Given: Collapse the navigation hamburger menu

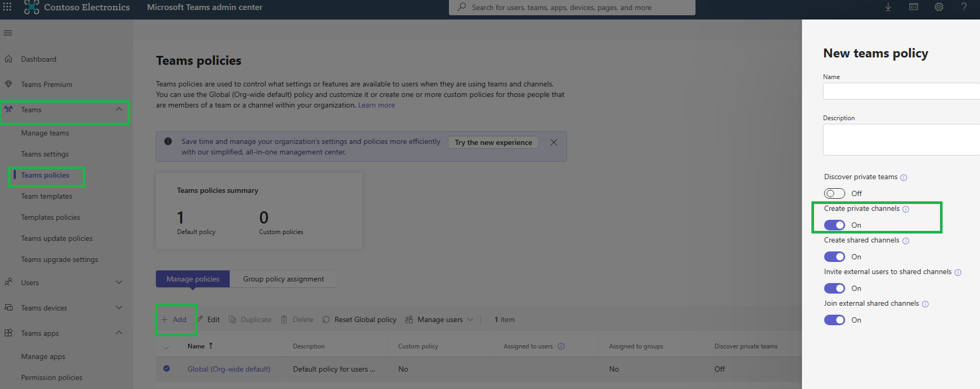Looking at the screenshot, I should tap(8, 33).
